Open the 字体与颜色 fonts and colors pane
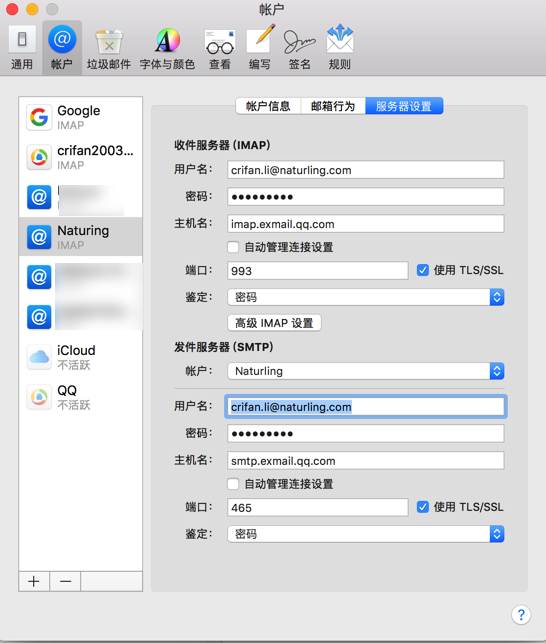This screenshot has width=546, height=643. [167, 48]
